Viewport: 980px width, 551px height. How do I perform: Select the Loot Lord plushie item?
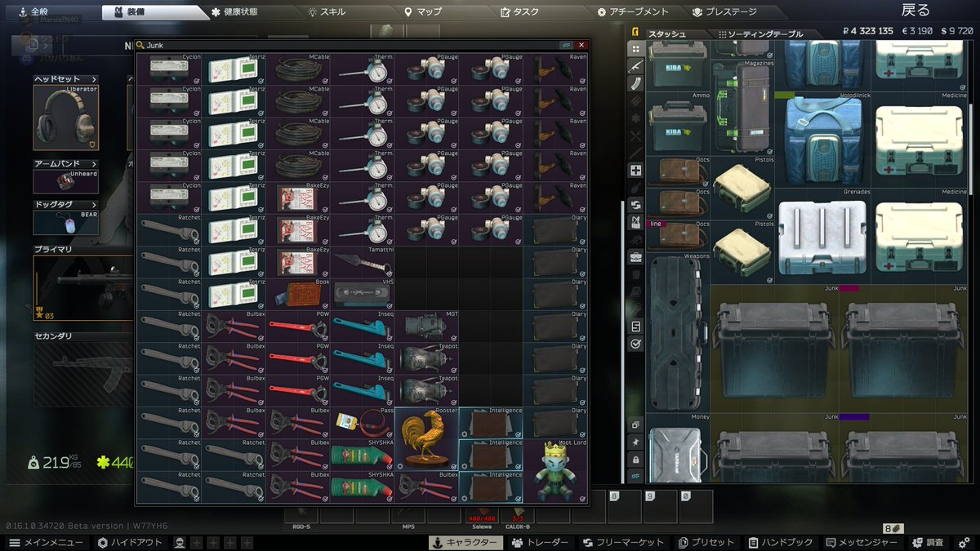pyautogui.click(x=556, y=471)
